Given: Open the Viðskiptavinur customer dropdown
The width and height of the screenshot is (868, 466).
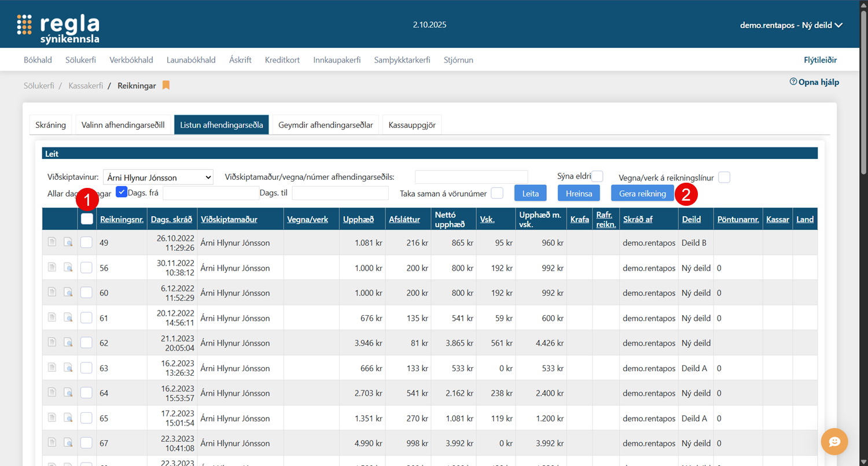Looking at the screenshot, I should click(x=158, y=177).
